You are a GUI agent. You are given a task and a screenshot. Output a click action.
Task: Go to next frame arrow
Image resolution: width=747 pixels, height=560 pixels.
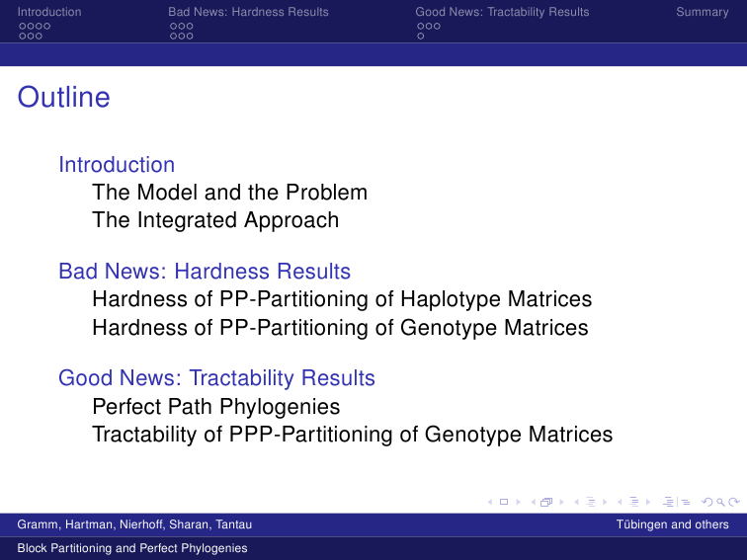point(561,502)
